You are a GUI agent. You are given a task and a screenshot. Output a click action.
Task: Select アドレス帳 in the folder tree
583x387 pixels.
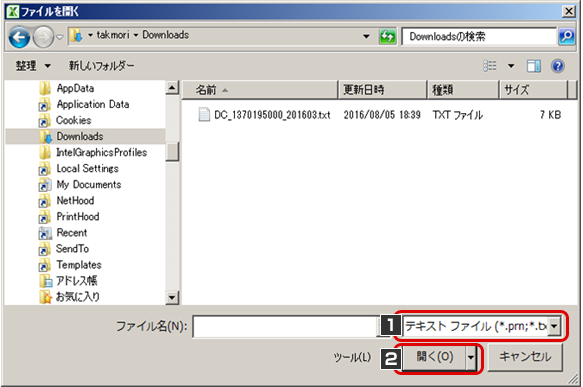coord(77,280)
